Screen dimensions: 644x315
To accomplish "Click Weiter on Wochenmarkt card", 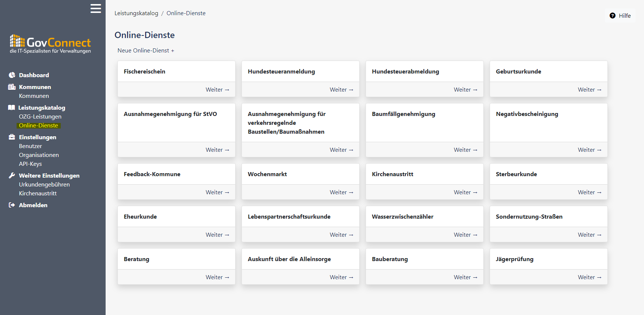I will (342, 192).
